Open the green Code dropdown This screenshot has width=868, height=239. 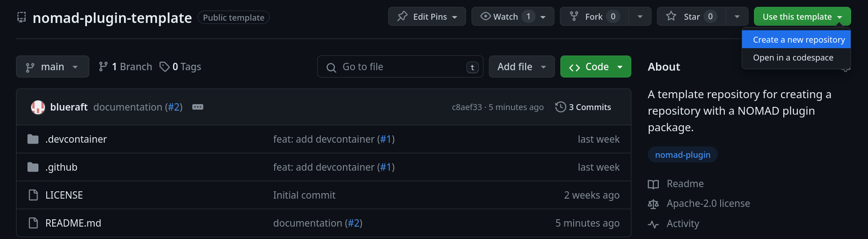click(x=596, y=67)
